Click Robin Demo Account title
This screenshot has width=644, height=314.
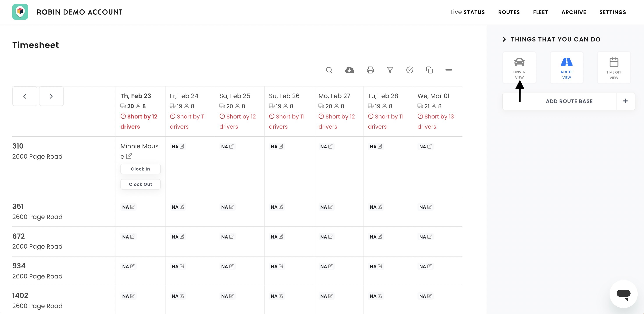[80, 12]
